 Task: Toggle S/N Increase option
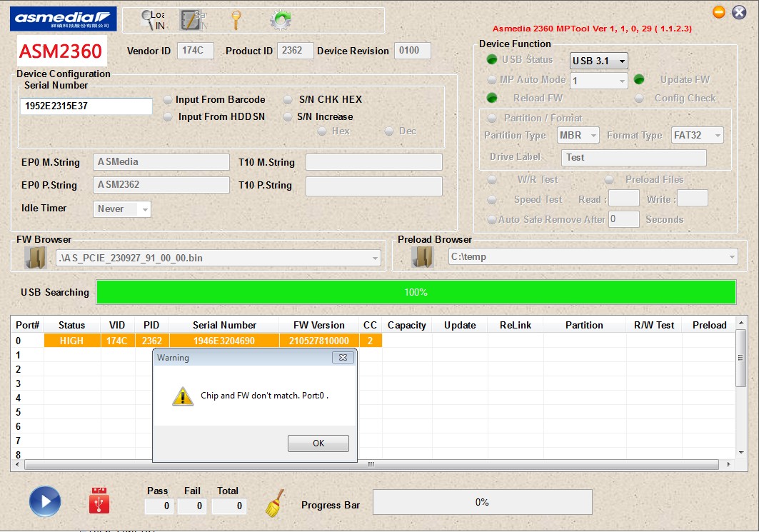click(288, 116)
